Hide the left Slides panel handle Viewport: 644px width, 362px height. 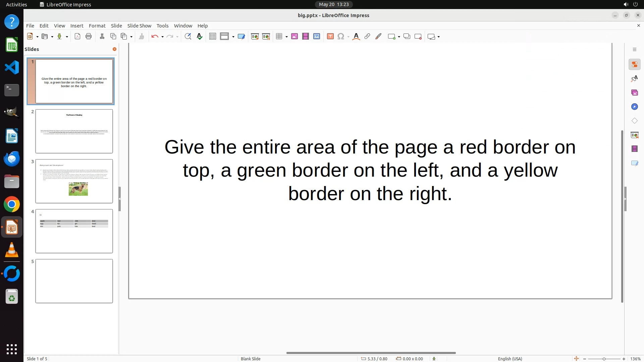(119, 199)
